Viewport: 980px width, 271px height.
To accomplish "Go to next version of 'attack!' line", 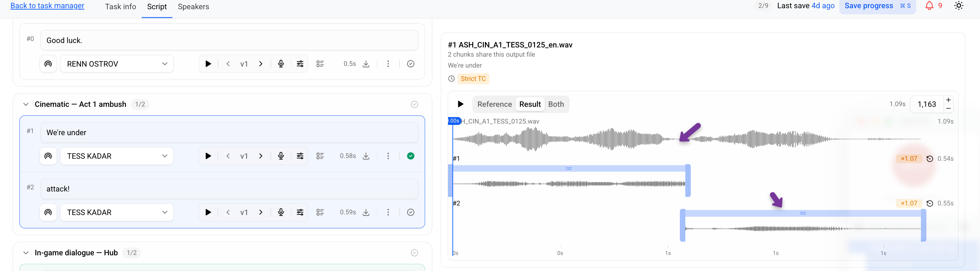I will (261, 212).
